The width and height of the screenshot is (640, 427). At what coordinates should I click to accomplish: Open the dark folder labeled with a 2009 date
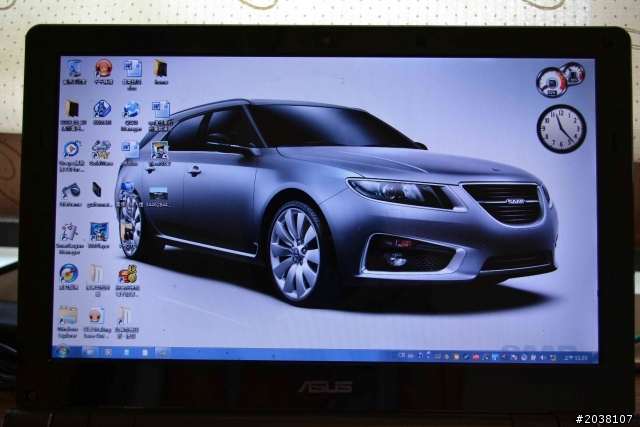pyautogui.click(x=73, y=115)
